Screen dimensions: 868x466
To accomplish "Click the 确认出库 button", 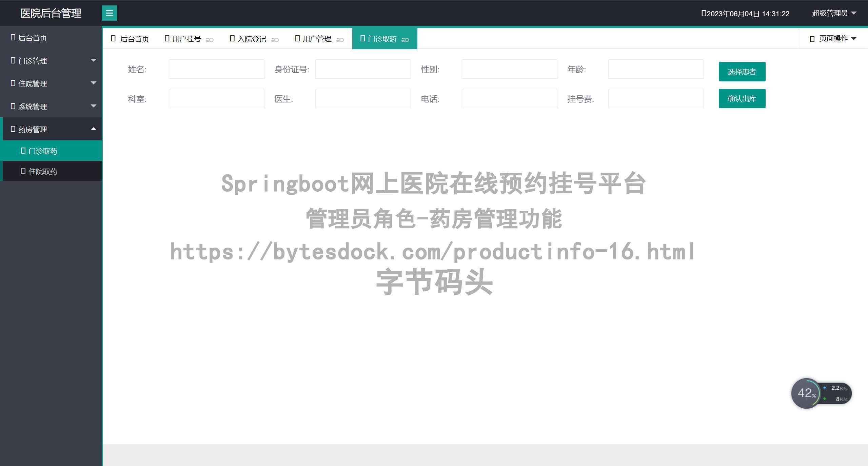I will click(x=742, y=99).
